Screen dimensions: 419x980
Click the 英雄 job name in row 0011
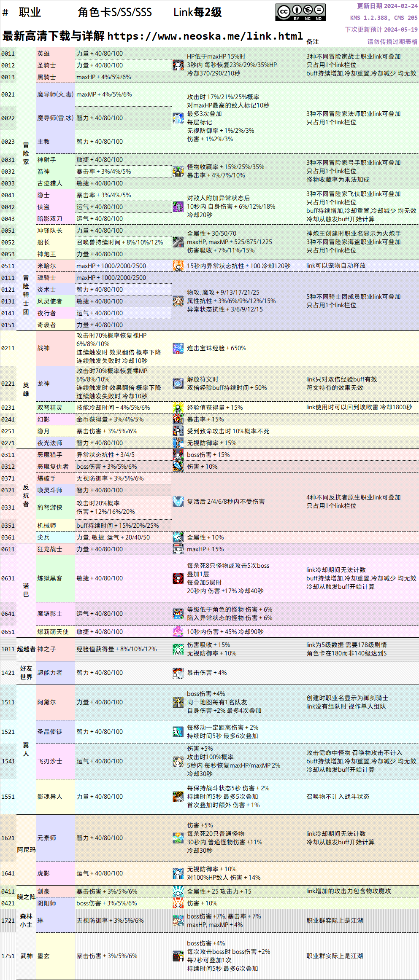click(x=43, y=54)
